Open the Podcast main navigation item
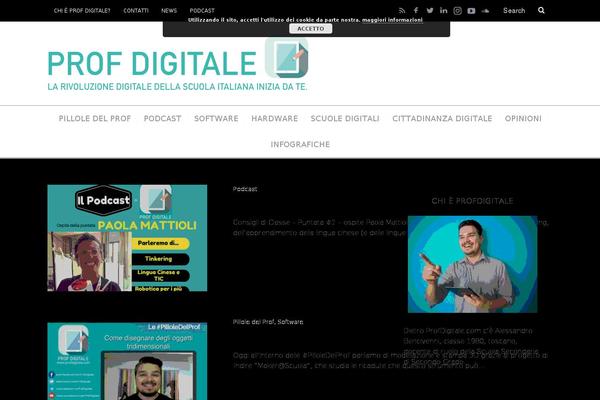This screenshot has width=600, height=400. 162,119
